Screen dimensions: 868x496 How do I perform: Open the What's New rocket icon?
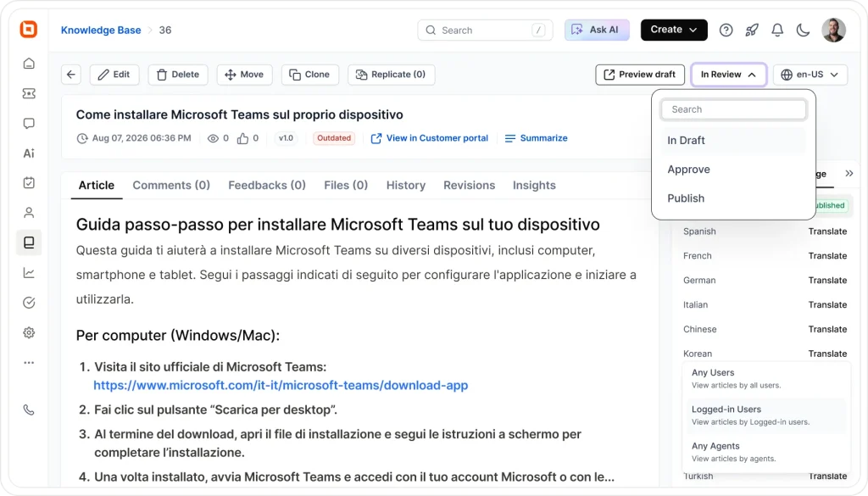[x=751, y=30]
